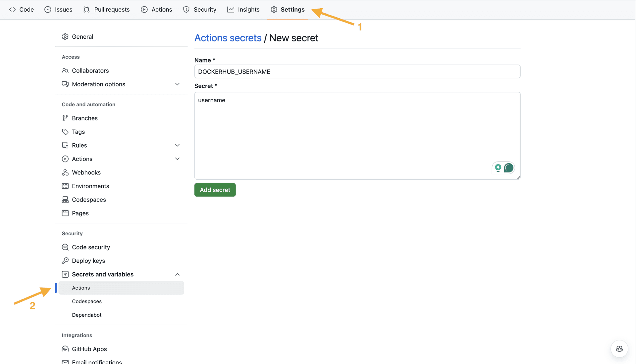Click the GitHub Apps icon

65,349
